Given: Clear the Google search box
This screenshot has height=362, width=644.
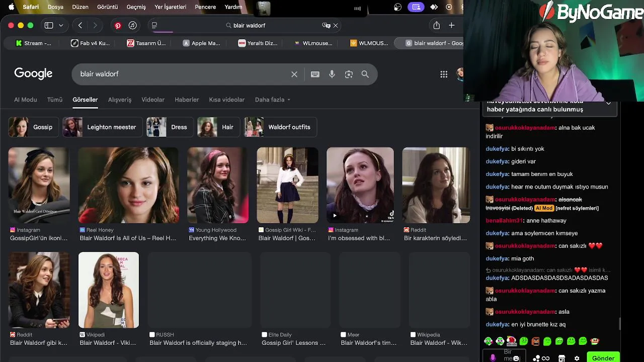Looking at the screenshot, I should [x=294, y=74].
